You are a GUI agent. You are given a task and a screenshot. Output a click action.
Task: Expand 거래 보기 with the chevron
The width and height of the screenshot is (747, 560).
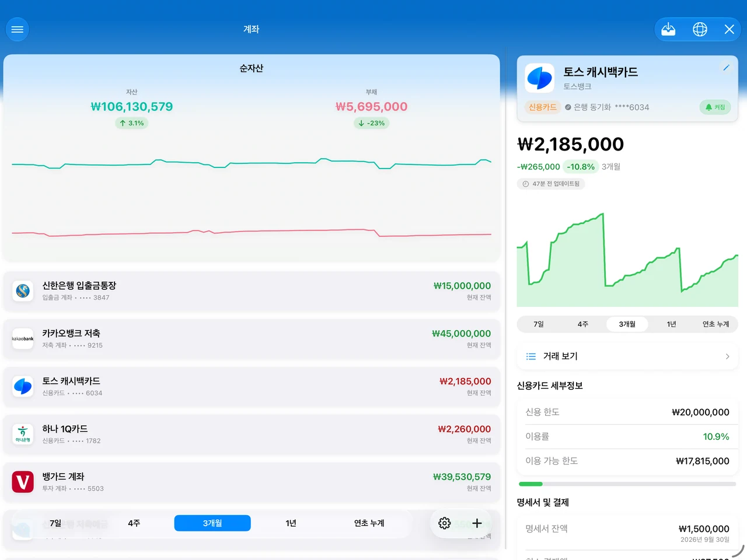727,356
